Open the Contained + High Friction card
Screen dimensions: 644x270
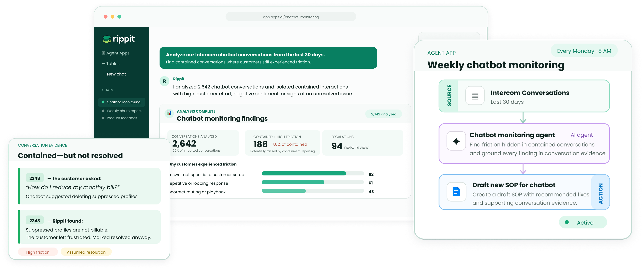pyautogui.click(x=282, y=143)
